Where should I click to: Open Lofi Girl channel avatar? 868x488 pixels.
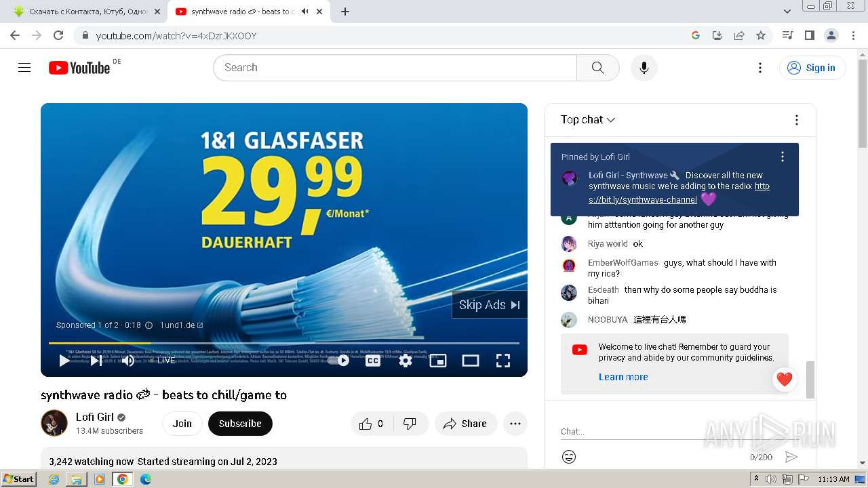point(54,423)
